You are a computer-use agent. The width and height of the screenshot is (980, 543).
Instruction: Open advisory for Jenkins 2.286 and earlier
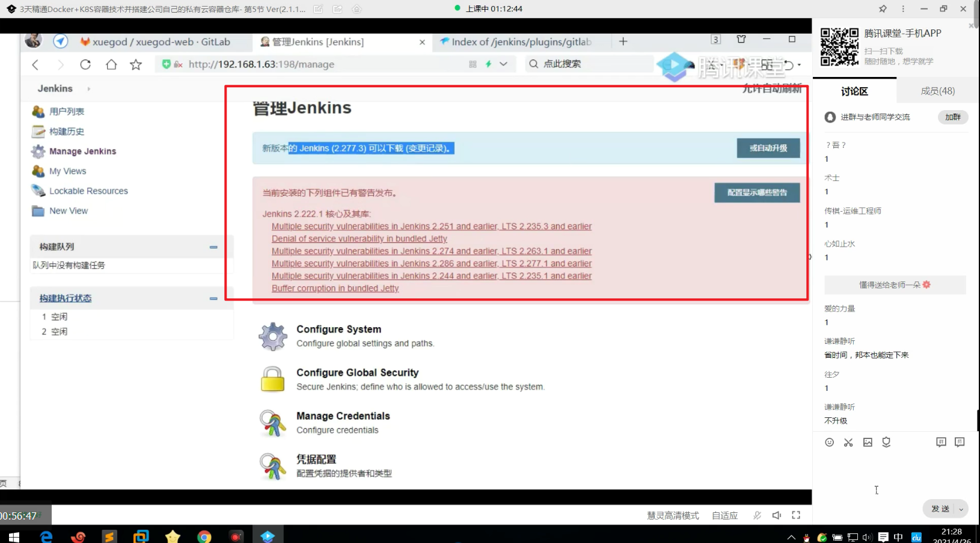tap(432, 263)
